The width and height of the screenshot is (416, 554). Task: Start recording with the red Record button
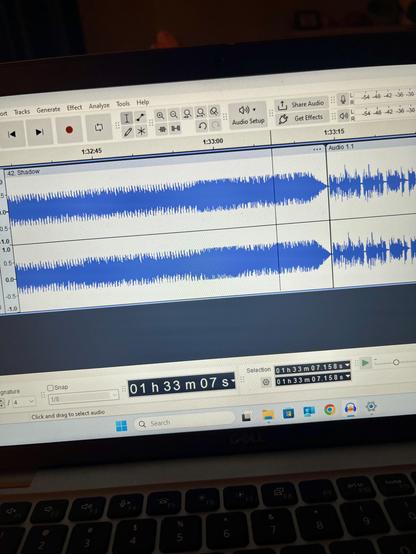69,130
